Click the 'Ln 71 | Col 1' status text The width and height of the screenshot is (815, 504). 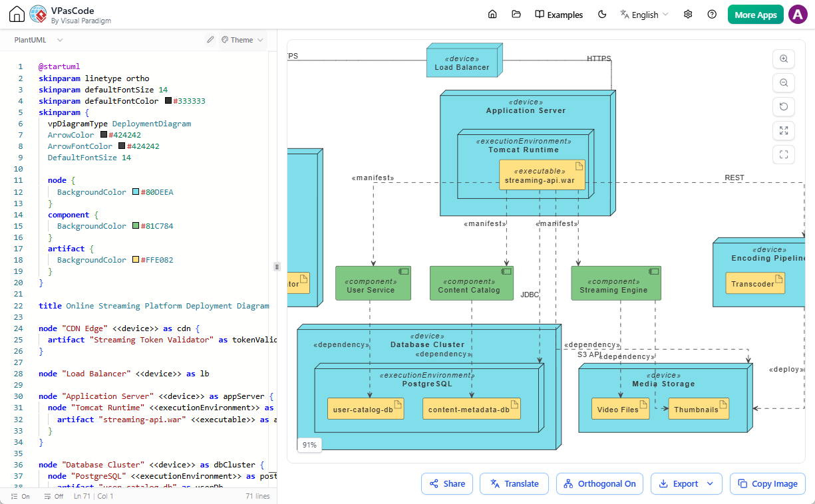coord(94,496)
